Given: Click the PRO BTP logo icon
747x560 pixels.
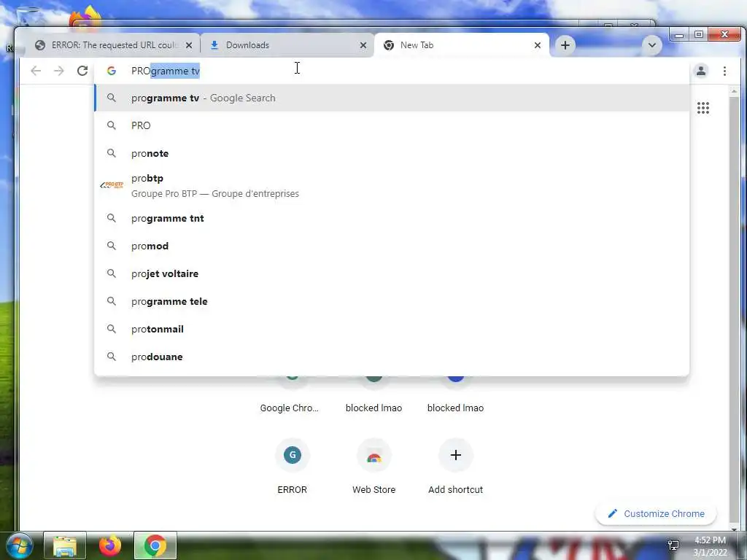Looking at the screenshot, I should pyautogui.click(x=112, y=184).
